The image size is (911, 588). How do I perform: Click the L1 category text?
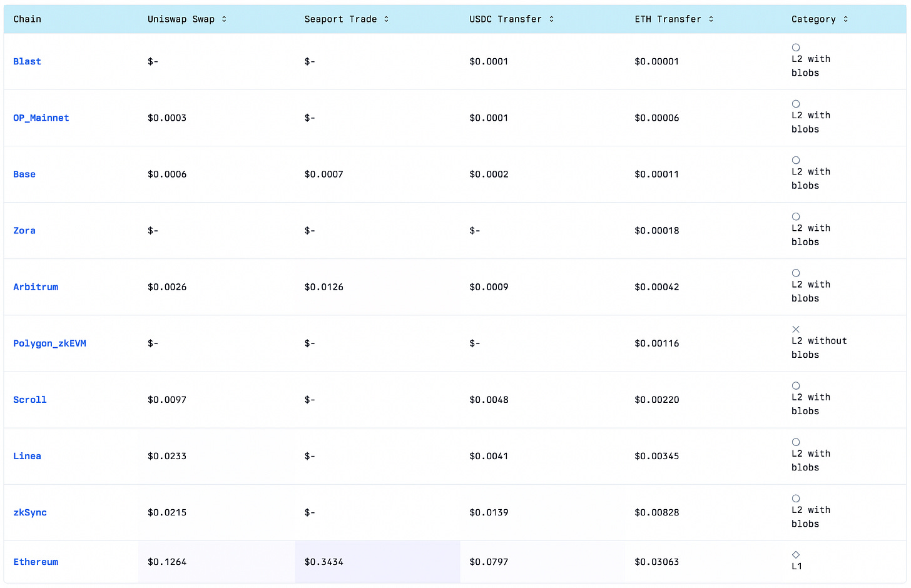pos(796,566)
